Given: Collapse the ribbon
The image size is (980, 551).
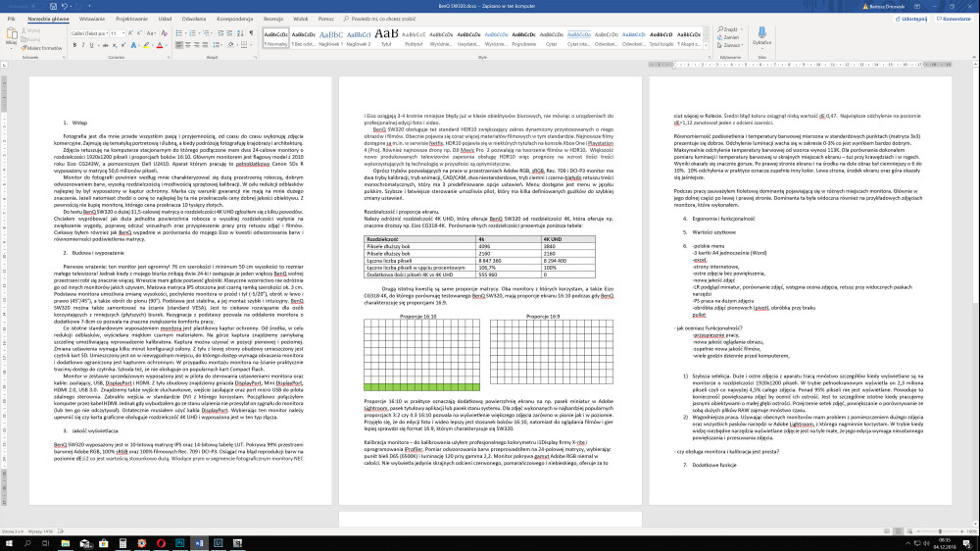Looking at the screenshot, I should point(974,57).
